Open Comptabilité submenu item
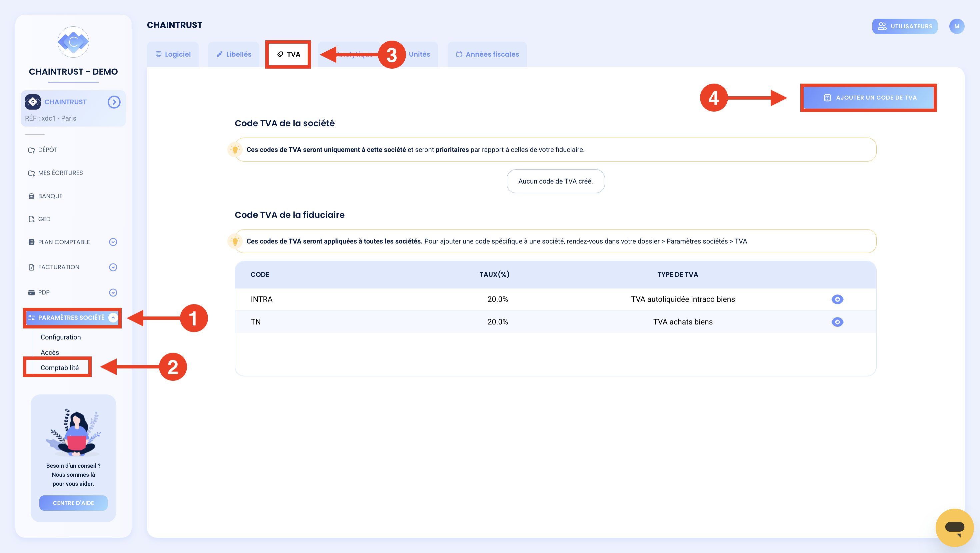 click(x=59, y=368)
